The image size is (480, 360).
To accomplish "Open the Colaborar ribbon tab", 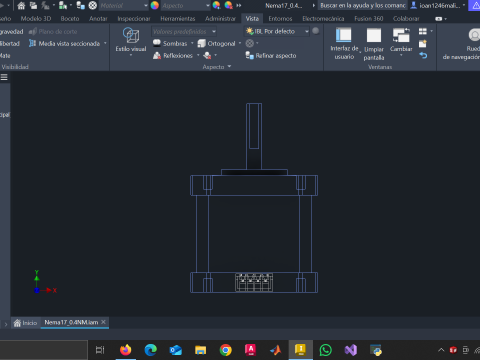I will click(x=406, y=19).
